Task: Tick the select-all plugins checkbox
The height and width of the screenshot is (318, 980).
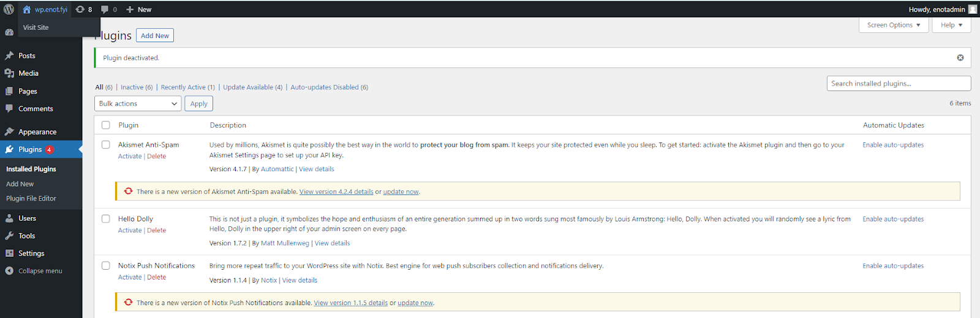Action: pos(105,125)
